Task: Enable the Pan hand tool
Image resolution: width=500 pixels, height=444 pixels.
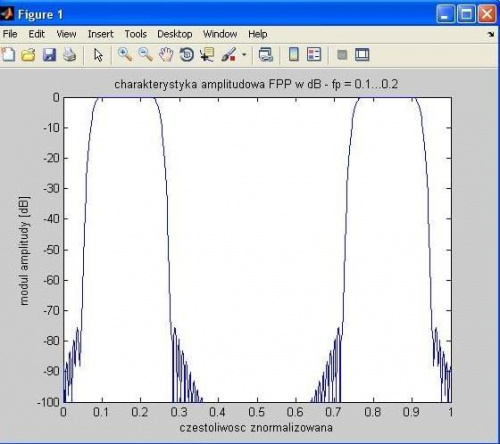Action: [166, 55]
